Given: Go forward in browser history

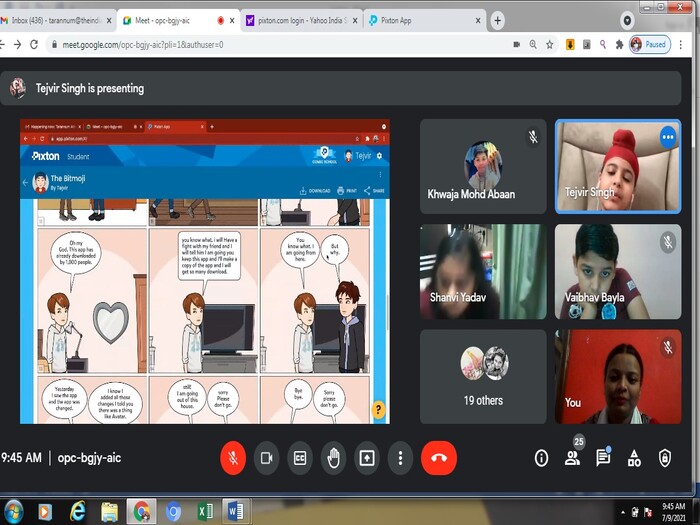Looking at the screenshot, I should point(17,45).
